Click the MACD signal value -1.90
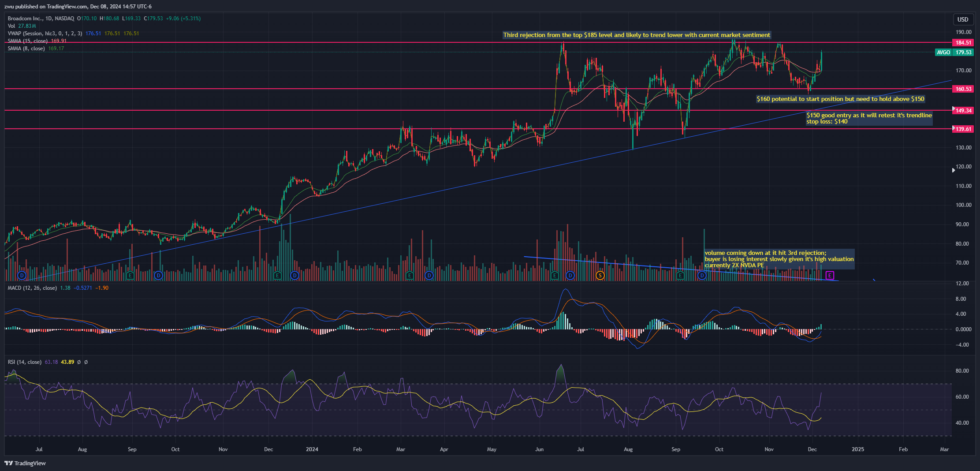The width and height of the screenshot is (980, 471). click(102, 288)
